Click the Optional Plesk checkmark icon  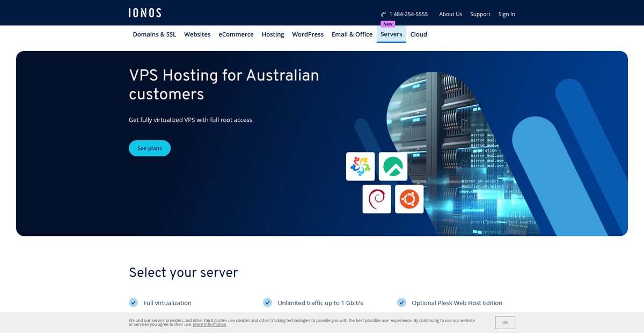pos(401,302)
